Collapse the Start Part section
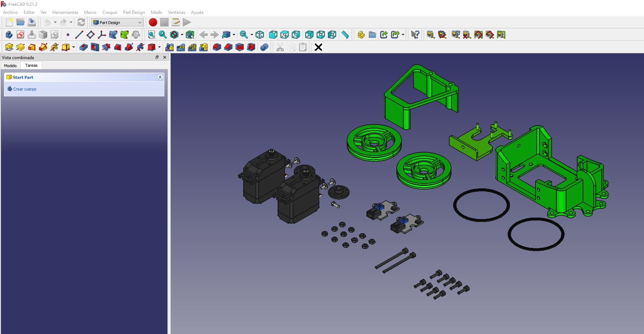644x334 pixels. [x=160, y=77]
